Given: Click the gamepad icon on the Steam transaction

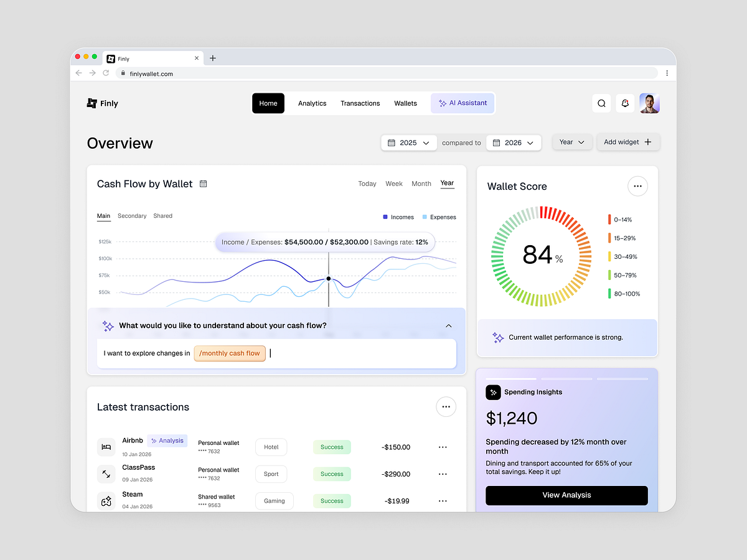Looking at the screenshot, I should point(106,500).
